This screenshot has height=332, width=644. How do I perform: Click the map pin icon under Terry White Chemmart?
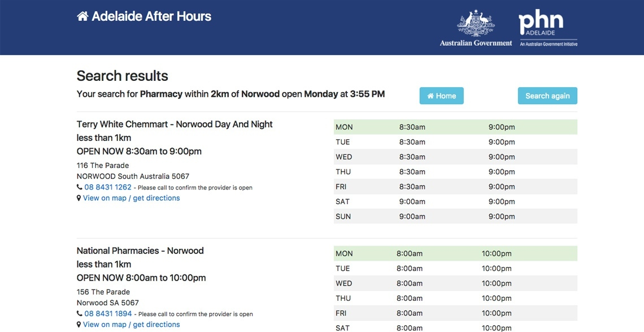click(79, 197)
